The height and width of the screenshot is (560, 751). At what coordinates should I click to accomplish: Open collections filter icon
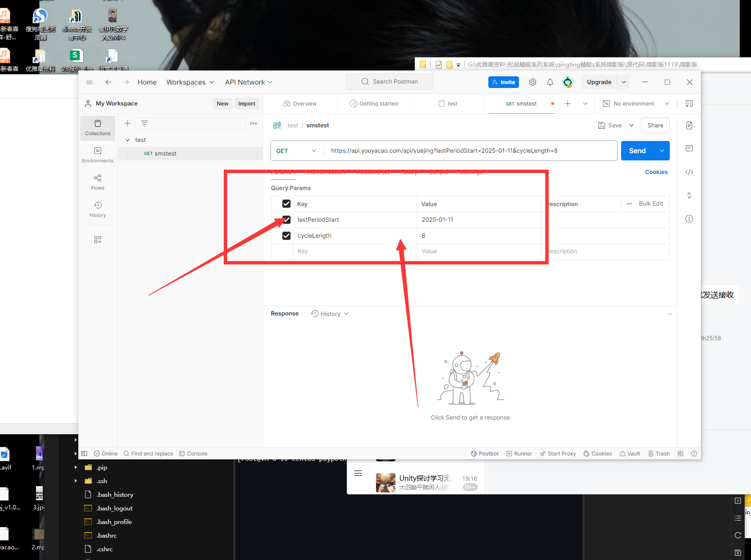(144, 123)
